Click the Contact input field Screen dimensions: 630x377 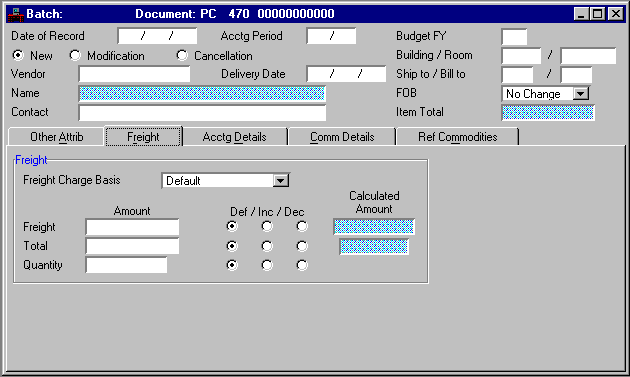[x=202, y=113]
